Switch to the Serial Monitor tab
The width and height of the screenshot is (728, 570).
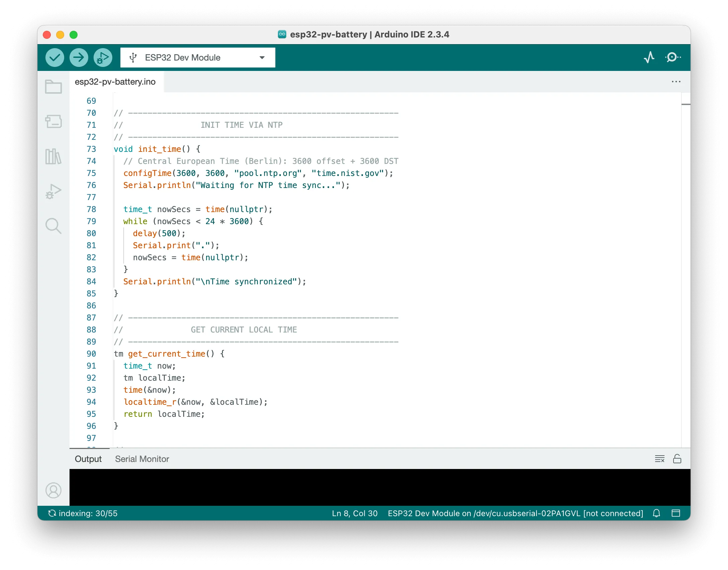coord(142,459)
